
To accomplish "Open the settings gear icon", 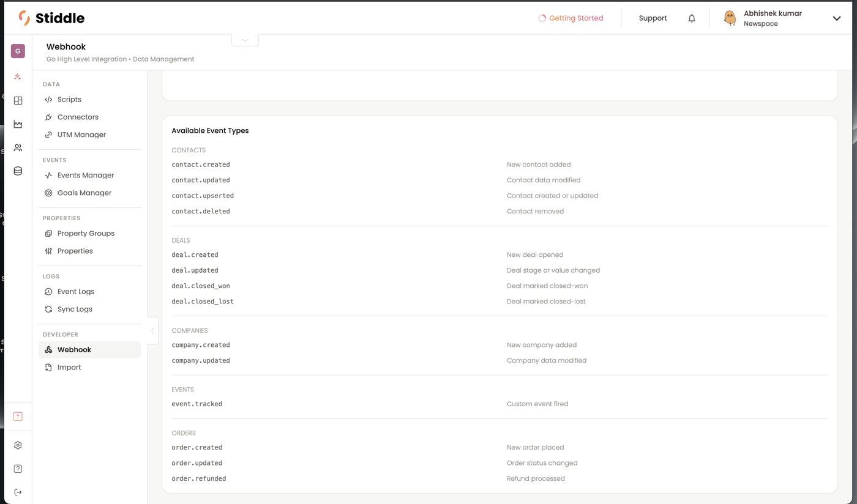I will (18, 445).
